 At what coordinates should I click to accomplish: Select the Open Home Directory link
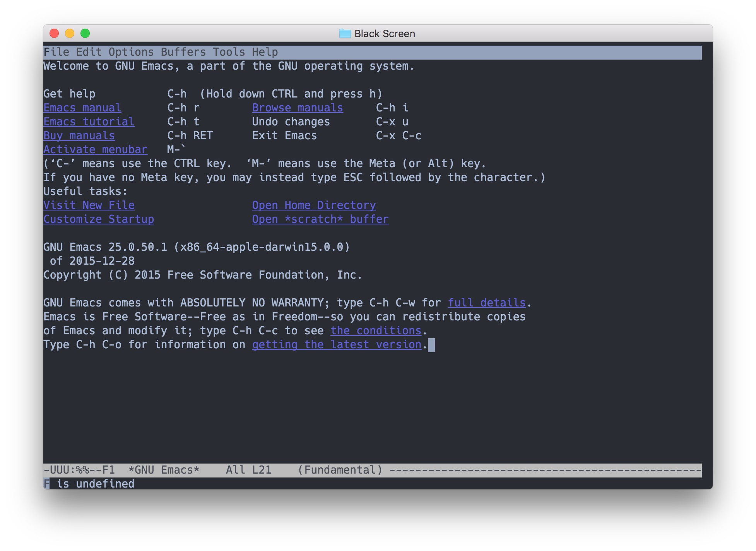(313, 205)
